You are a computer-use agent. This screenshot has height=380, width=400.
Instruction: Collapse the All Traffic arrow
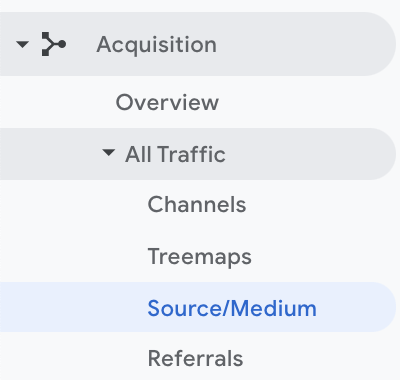(108, 153)
